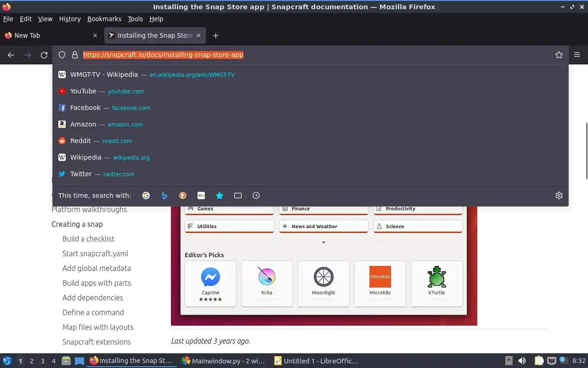Screen dimensions: 588x368
Task: Switch to the New Tab tab
Action: pyautogui.click(x=51, y=35)
